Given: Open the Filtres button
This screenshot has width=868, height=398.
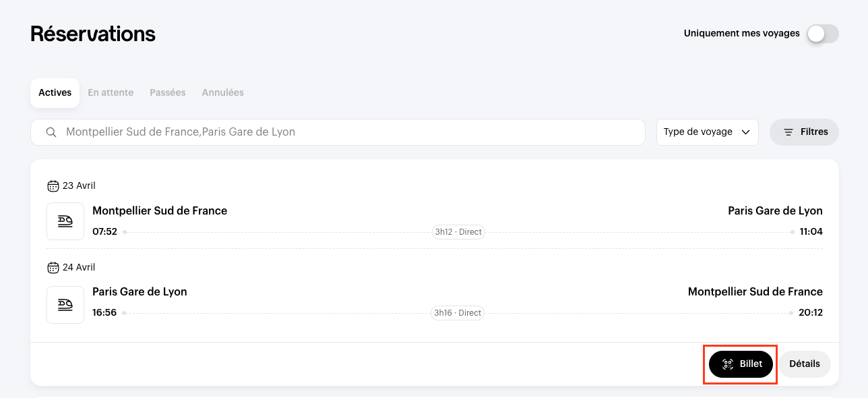Looking at the screenshot, I should [x=805, y=132].
